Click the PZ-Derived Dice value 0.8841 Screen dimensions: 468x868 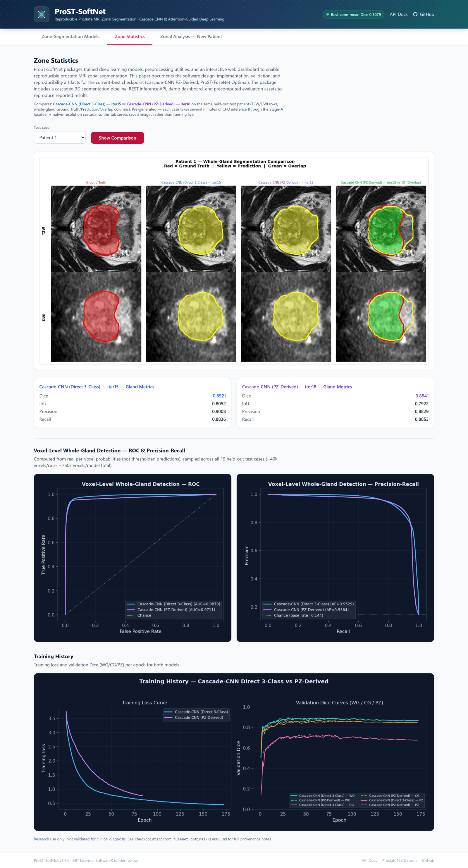coord(422,396)
